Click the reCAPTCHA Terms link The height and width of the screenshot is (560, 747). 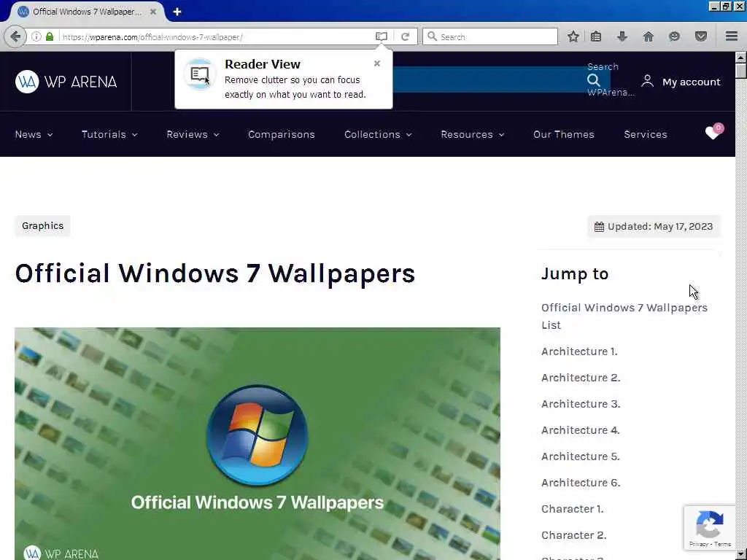tap(722, 544)
